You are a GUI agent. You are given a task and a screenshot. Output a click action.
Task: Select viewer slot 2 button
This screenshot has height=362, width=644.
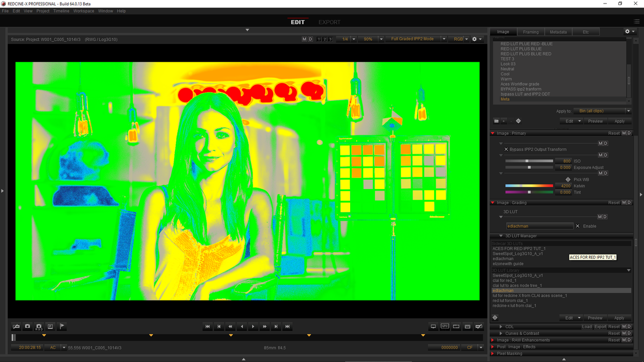[x=325, y=39]
